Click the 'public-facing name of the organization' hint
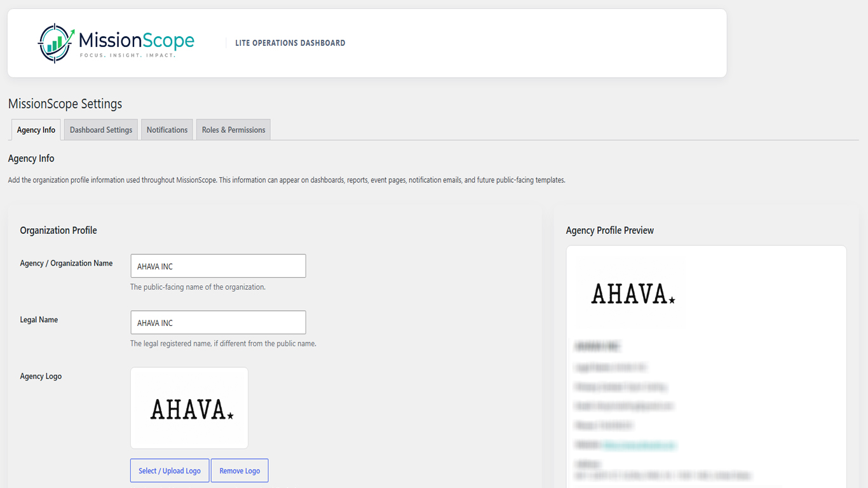This screenshot has height=488, width=868. [x=198, y=287]
